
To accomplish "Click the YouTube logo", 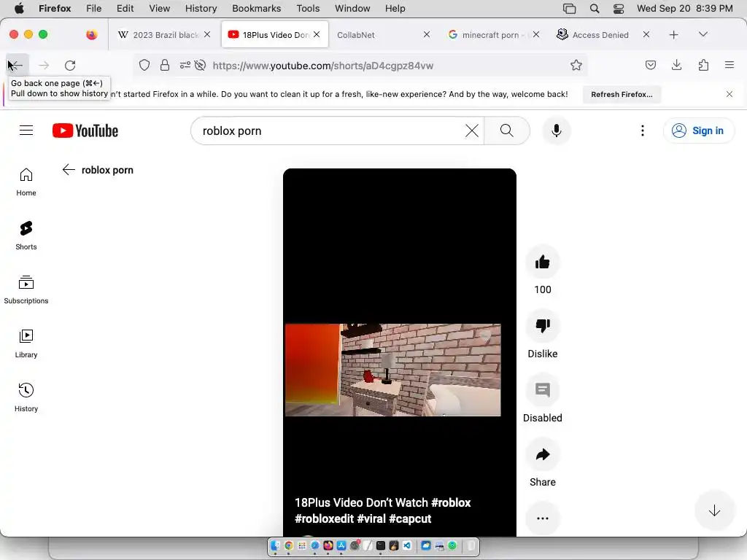I will coord(85,131).
